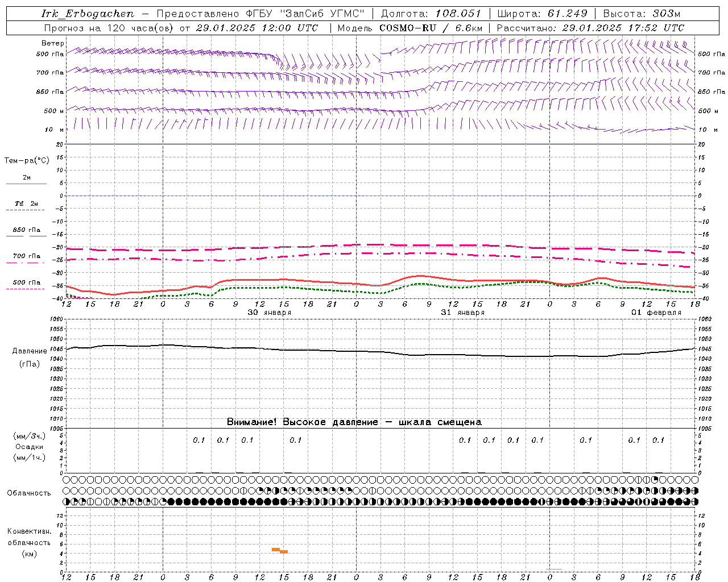Click the Внимание! Высокое давление warning text
The height and width of the screenshot is (582, 728).
[x=354, y=422]
